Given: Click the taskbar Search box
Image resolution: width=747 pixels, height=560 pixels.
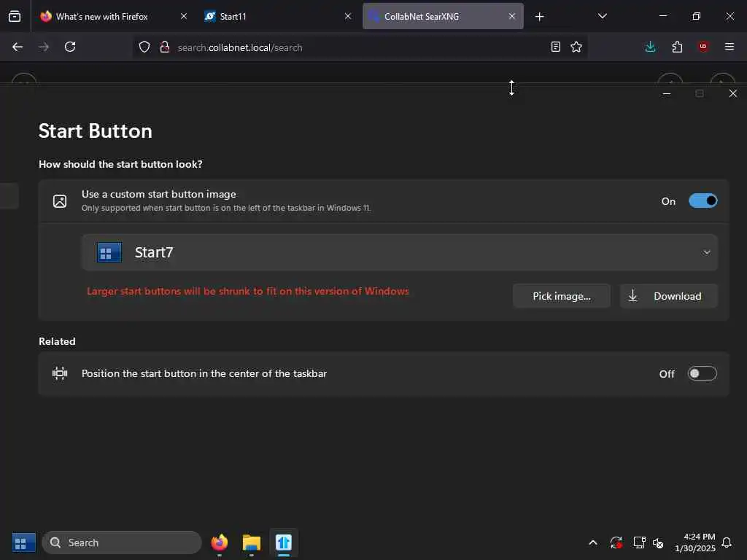Looking at the screenshot, I should (x=122, y=542).
